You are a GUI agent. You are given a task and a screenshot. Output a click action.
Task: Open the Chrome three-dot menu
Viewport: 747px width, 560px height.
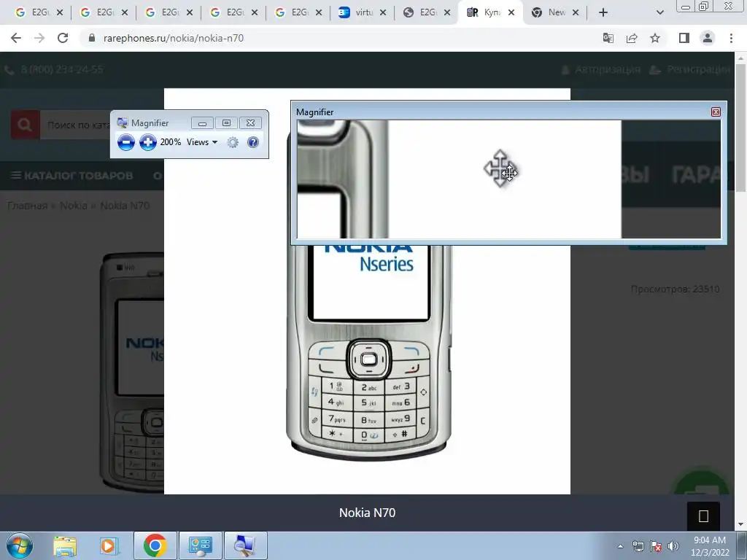point(731,38)
